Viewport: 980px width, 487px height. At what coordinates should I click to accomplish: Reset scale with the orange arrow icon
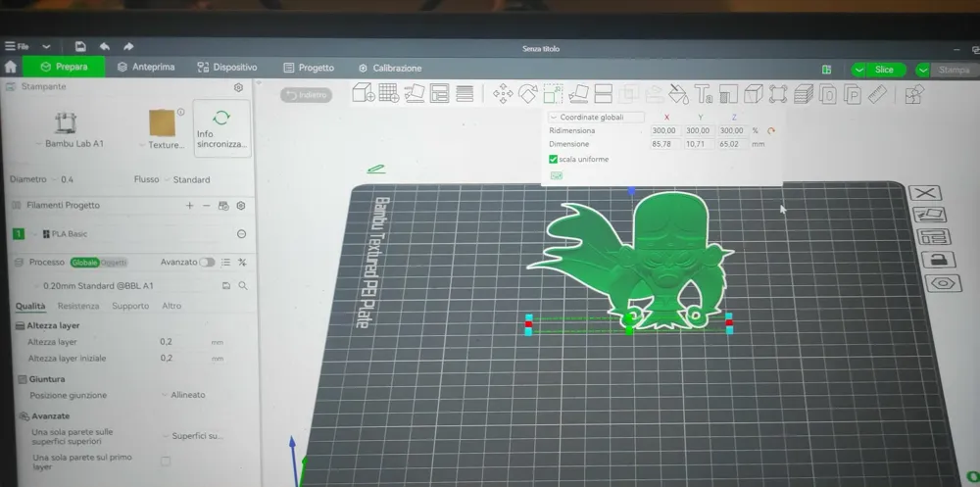pos(770,130)
